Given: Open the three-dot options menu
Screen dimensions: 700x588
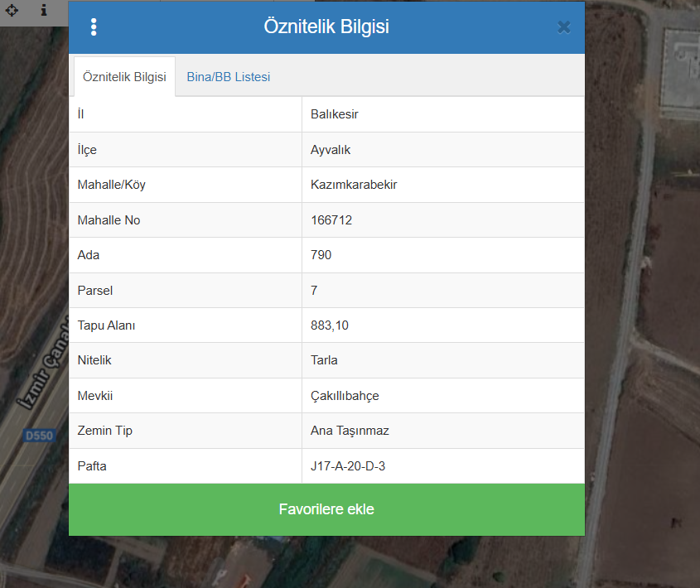Looking at the screenshot, I should [94, 27].
